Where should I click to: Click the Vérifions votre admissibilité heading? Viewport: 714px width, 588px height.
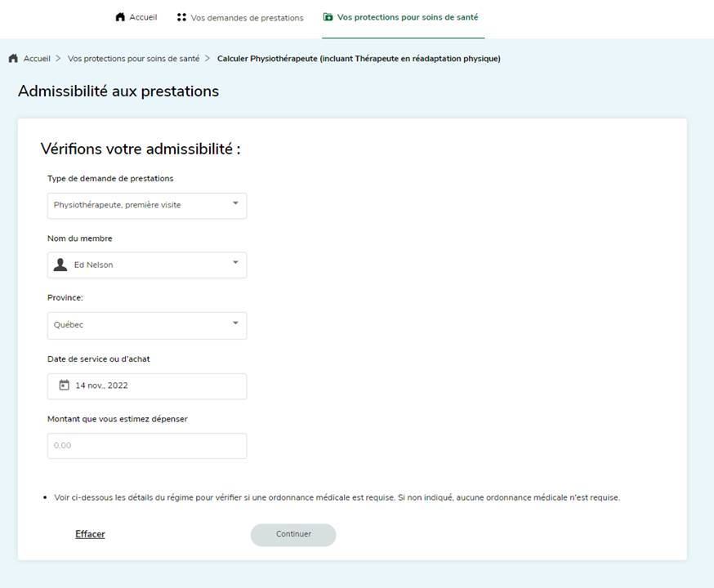click(x=141, y=149)
